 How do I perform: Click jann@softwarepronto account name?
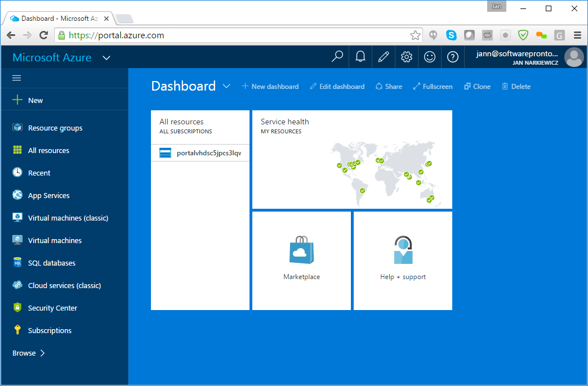point(517,53)
